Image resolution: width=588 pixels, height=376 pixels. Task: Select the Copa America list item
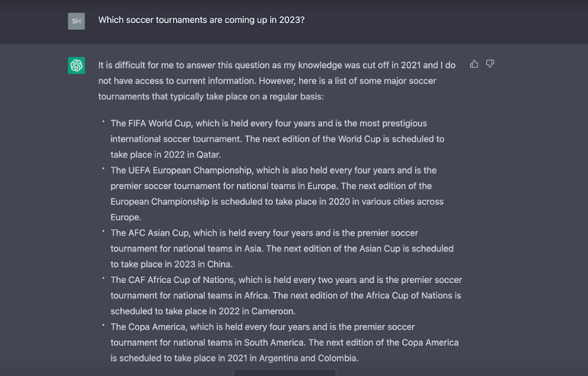284,342
